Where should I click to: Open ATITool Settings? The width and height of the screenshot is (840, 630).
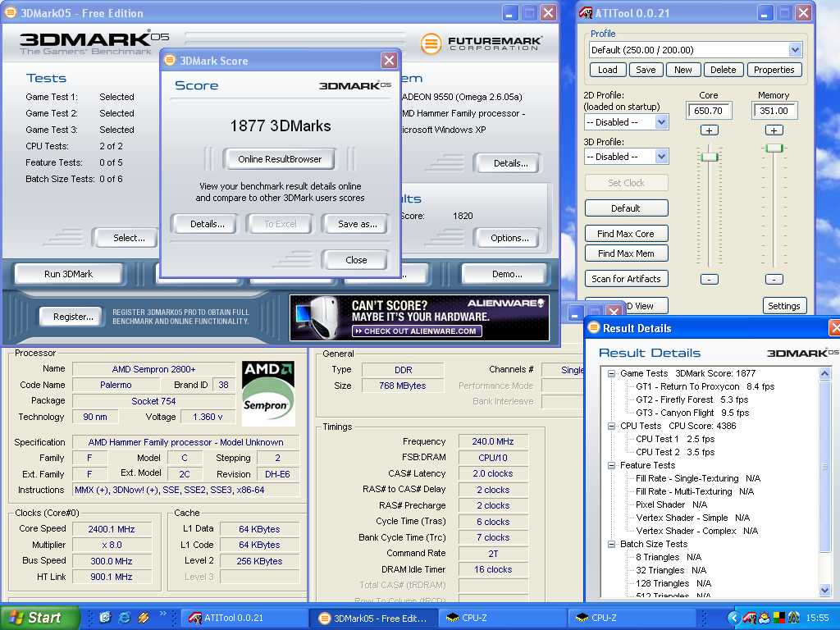784,306
